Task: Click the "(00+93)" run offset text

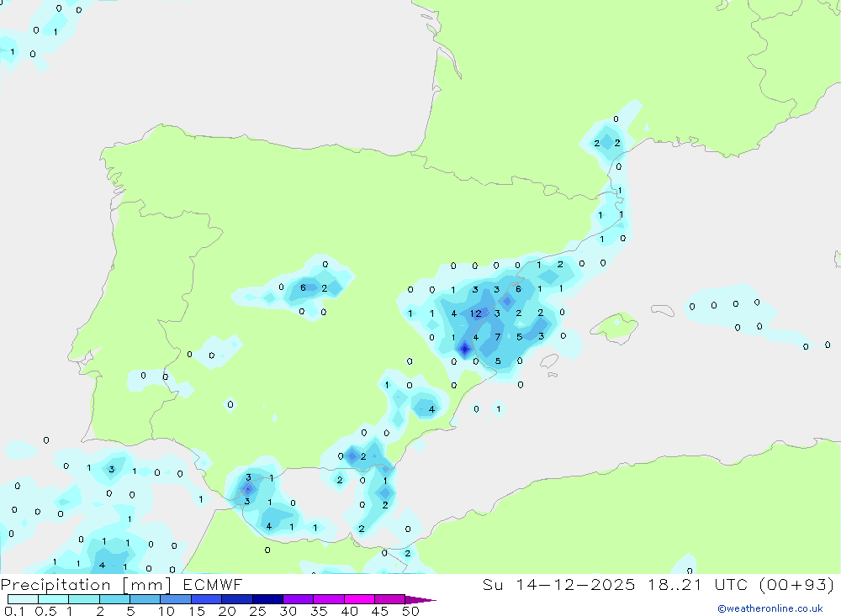Action: [797, 585]
